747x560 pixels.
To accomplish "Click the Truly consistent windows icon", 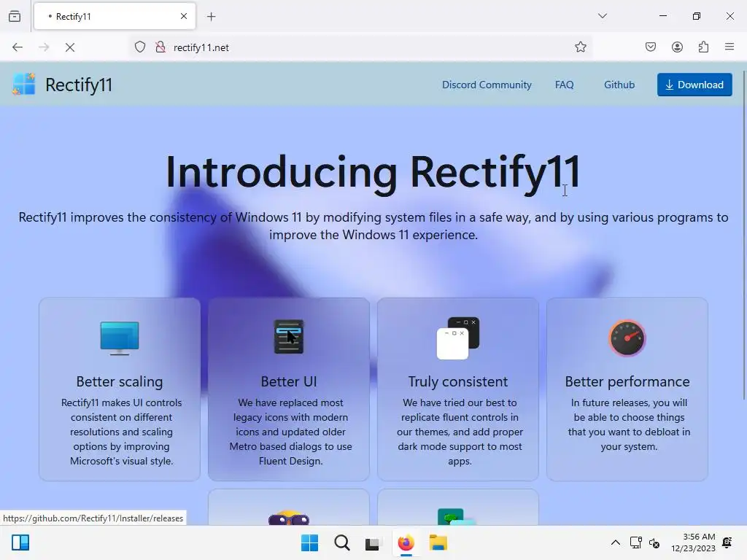I will tap(458, 338).
